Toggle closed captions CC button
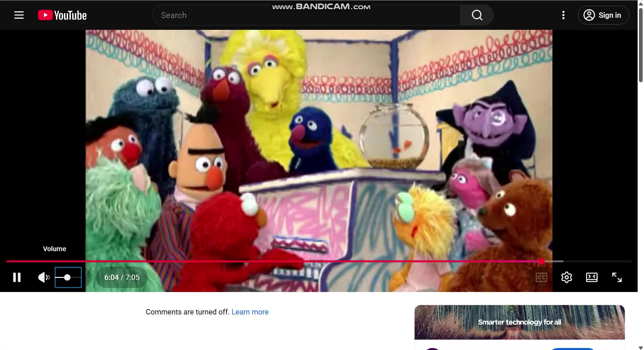 pos(541,277)
